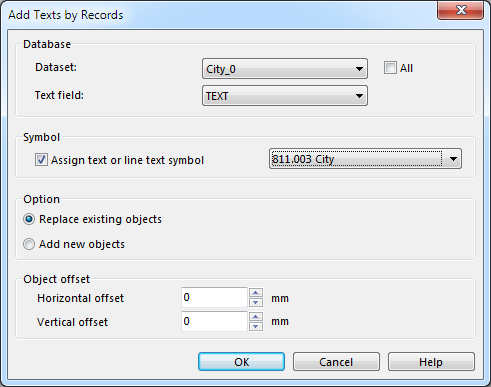Expand the symbol dropdown showing 811.003 City
491x387 pixels.
365,159
